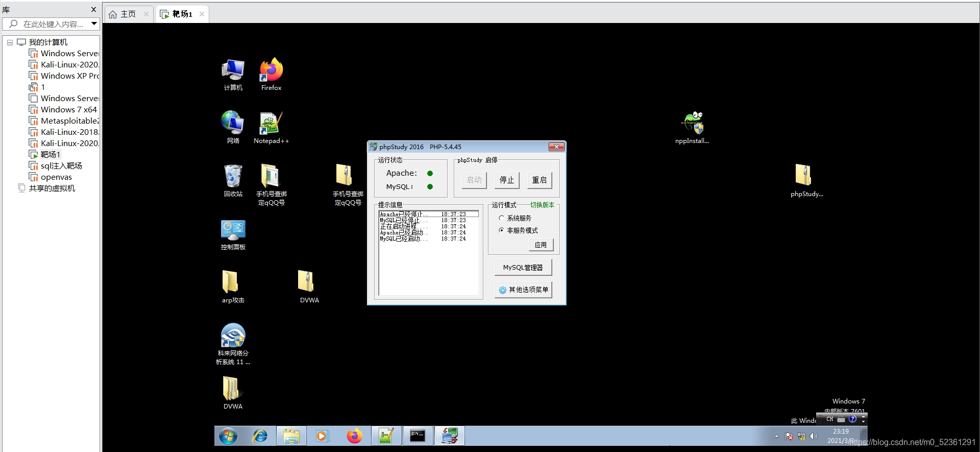Apply run mode with 应用 button
Image resolution: width=980 pixels, height=452 pixels.
(541, 245)
